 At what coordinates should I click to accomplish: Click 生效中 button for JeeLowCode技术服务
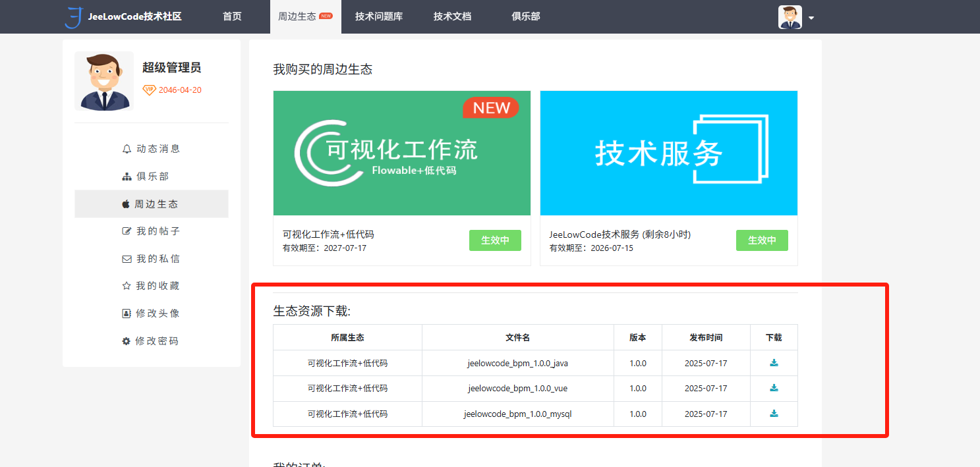click(762, 240)
